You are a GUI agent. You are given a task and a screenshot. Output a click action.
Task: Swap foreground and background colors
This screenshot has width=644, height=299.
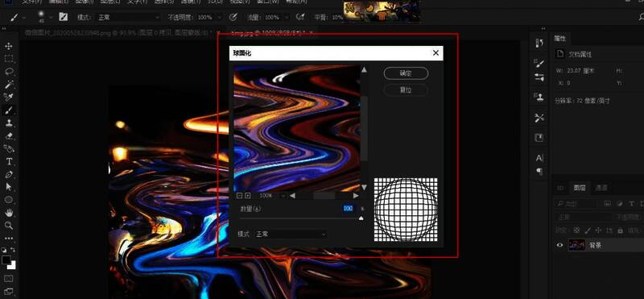point(13,249)
